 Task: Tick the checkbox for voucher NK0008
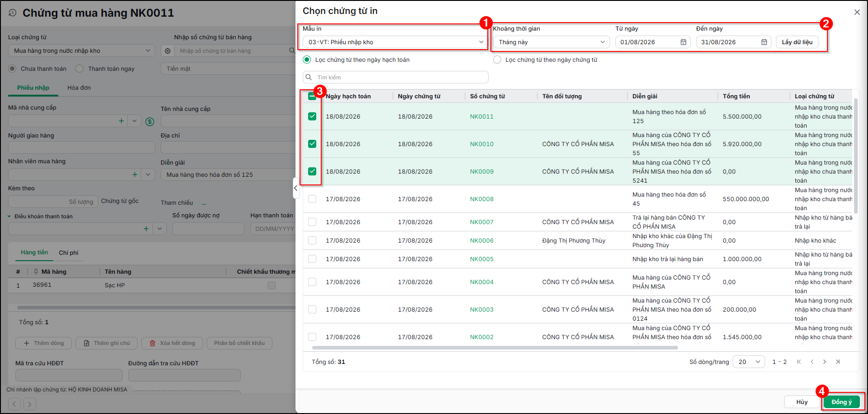click(x=312, y=199)
